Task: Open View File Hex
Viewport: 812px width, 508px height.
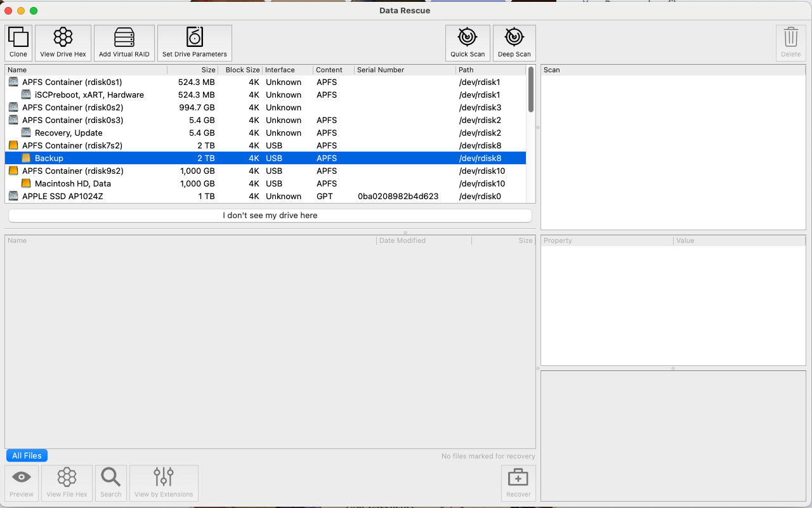Action: [67, 483]
